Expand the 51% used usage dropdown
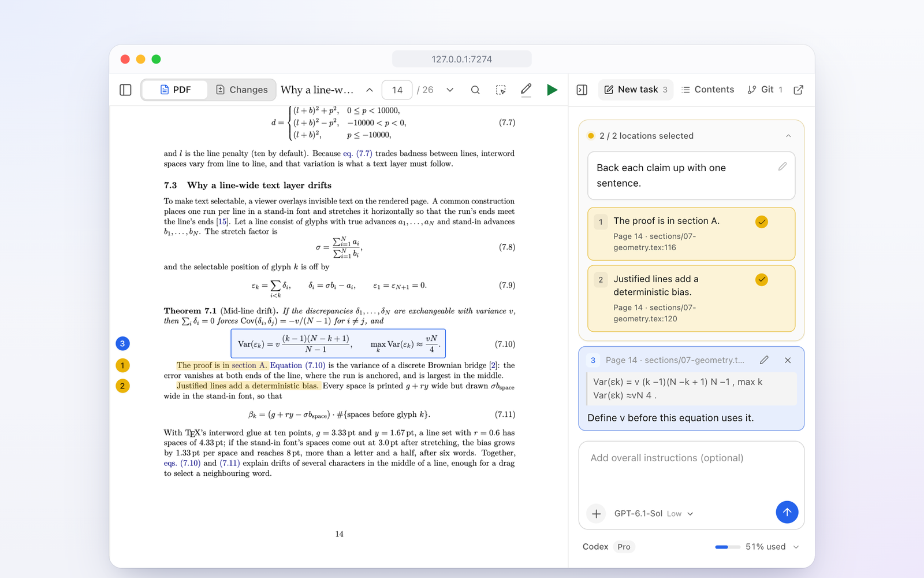The height and width of the screenshot is (578, 924). pos(796,547)
